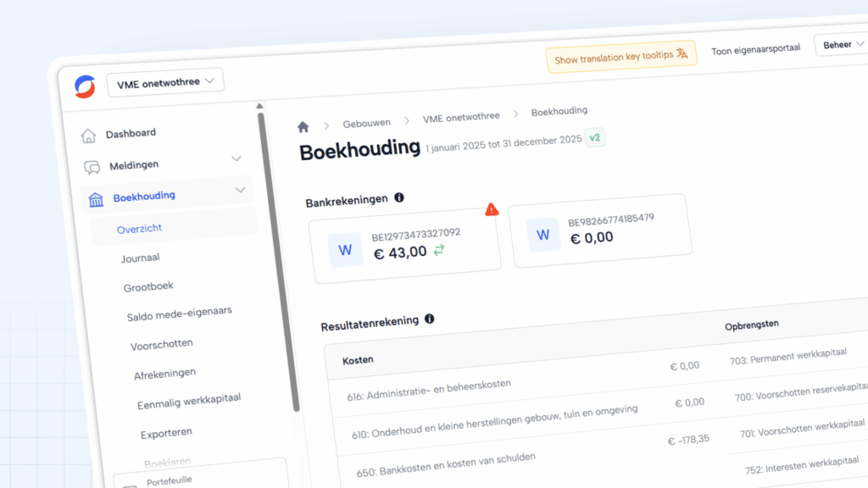Open the Boekjaren submenu item

pyautogui.click(x=167, y=463)
